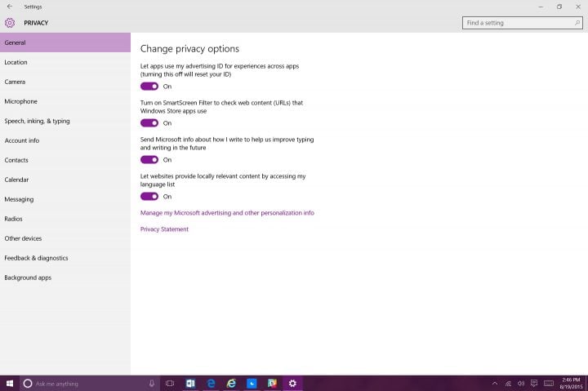Open the touch keyboard tray icon
588x391 pixels.
pyautogui.click(x=549, y=383)
